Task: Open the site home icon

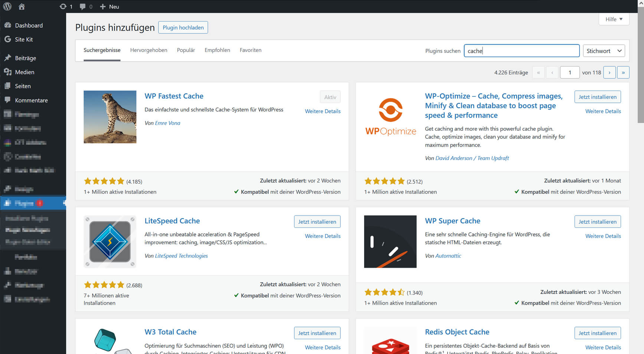Action: (22, 6)
